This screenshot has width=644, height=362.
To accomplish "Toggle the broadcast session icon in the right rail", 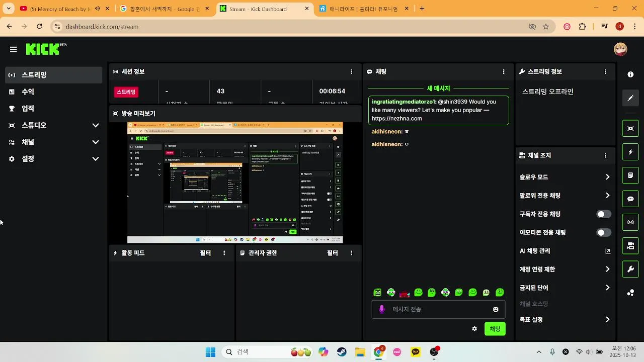I will click(630, 222).
